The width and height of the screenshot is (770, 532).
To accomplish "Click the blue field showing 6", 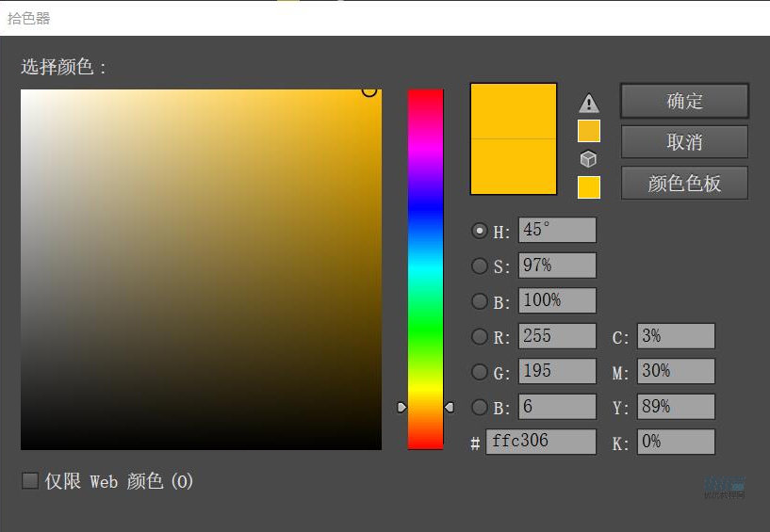I will point(557,407).
